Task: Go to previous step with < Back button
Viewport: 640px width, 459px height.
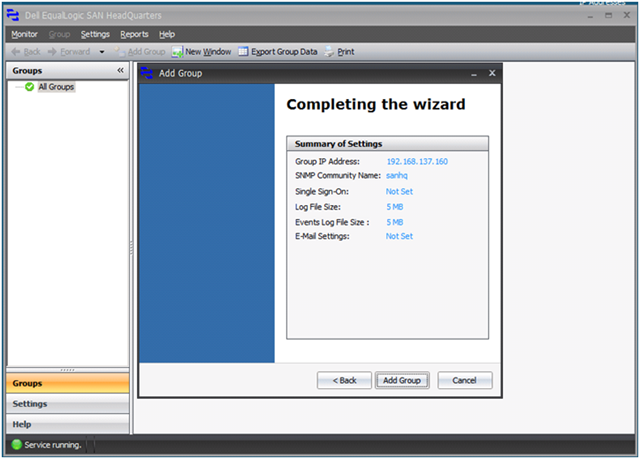Action: click(344, 380)
